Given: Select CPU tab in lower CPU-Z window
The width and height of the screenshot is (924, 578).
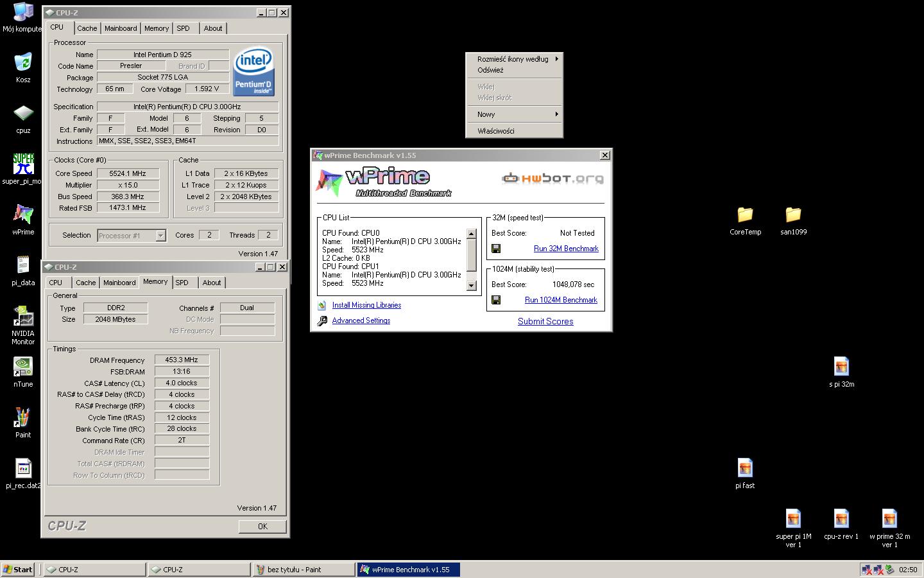Looking at the screenshot, I should tap(56, 283).
